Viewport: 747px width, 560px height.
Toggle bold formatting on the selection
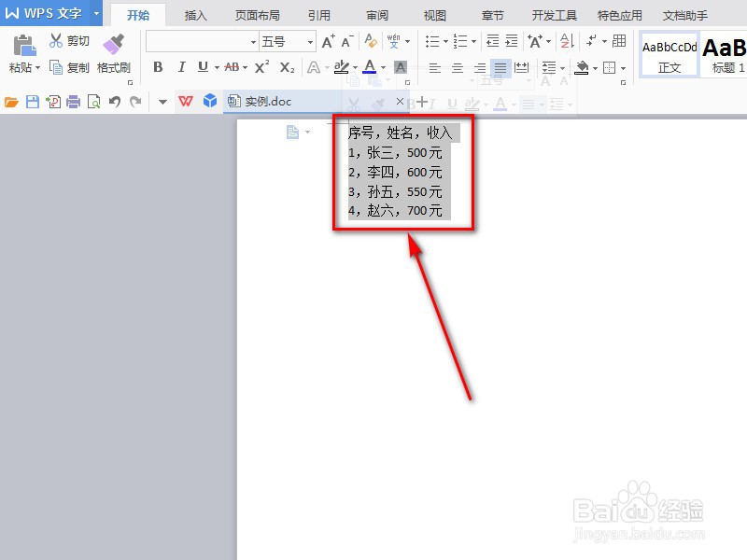[158, 67]
